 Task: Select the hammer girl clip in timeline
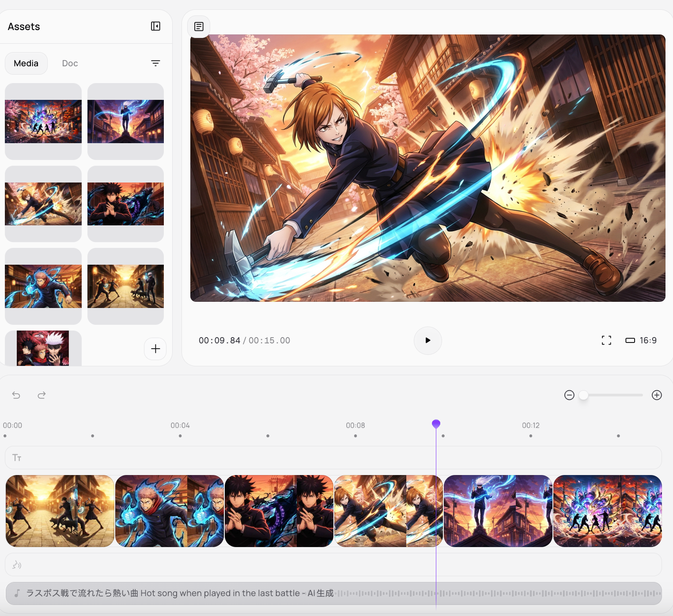pos(388,511)
